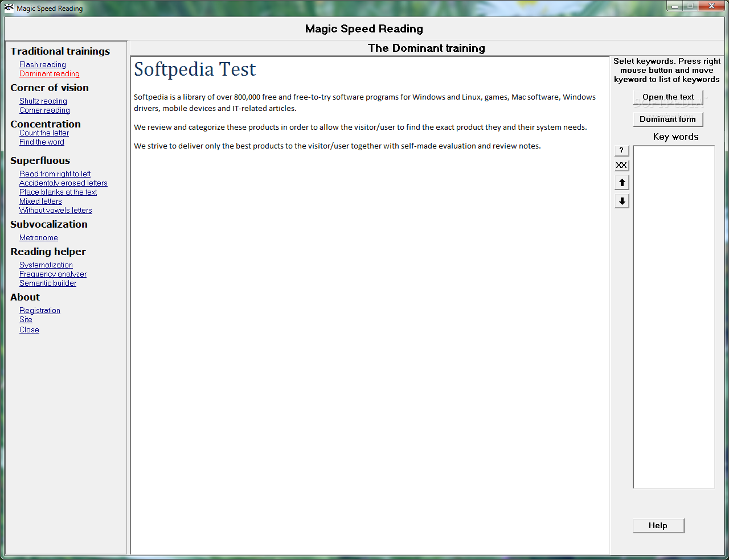Click the question mark keyword button

(621, 150)
